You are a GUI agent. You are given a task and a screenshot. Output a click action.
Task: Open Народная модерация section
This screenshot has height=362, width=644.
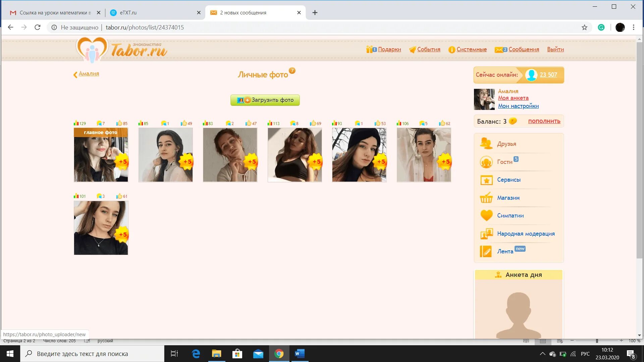point(526,234)
